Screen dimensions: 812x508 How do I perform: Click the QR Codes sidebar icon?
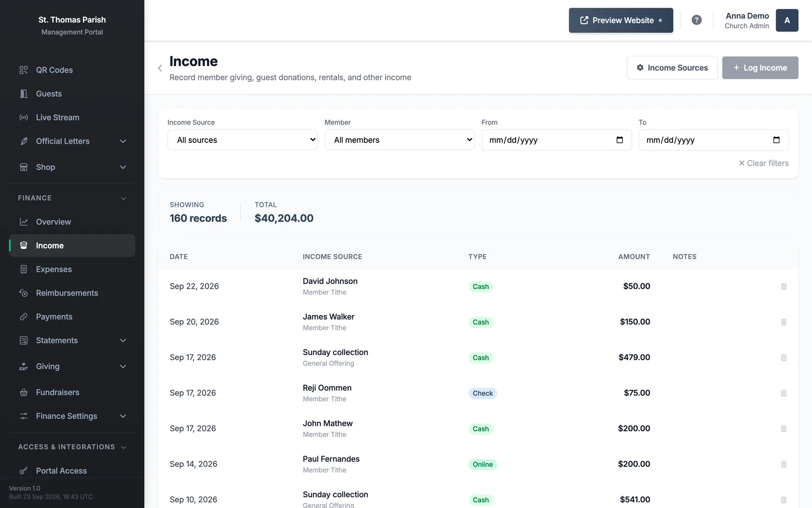tap(24, 70)
